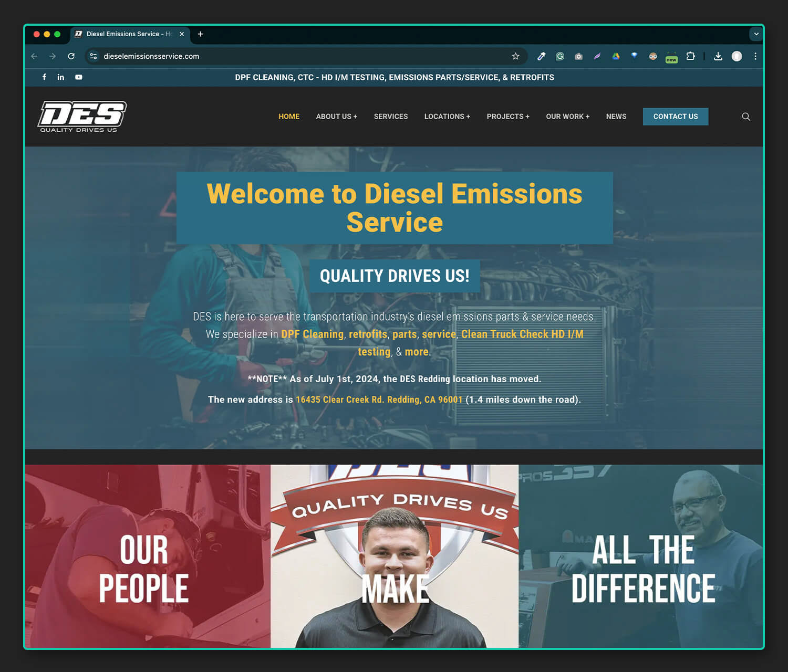Open the DES Facebook page icon
Viewport: 788px width, 672px height.
(44, 77)
